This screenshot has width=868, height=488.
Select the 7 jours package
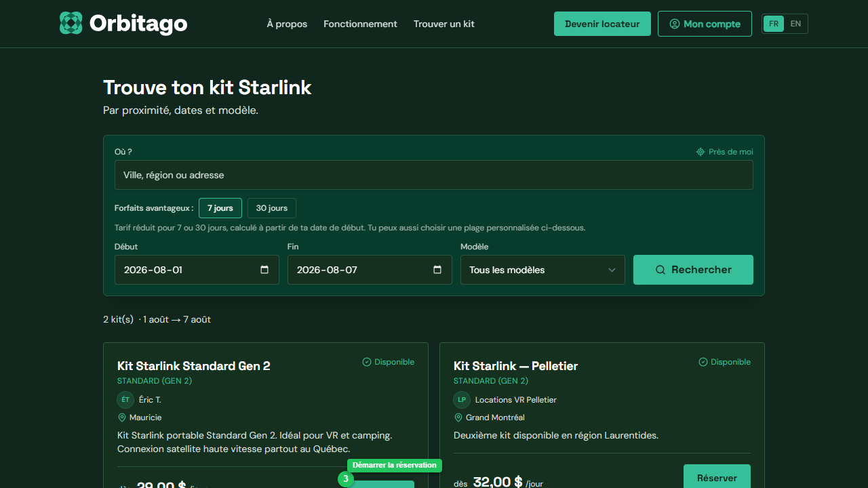click(220, 208)
